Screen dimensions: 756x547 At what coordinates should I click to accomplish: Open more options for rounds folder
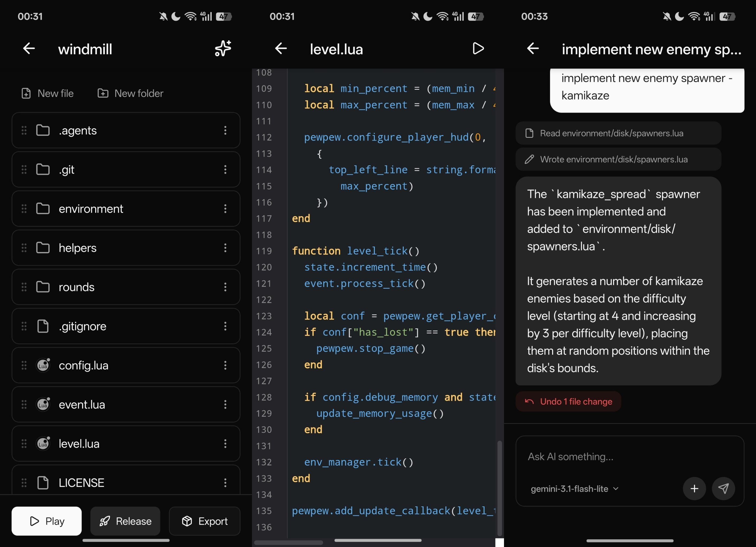tap(225, 287)
